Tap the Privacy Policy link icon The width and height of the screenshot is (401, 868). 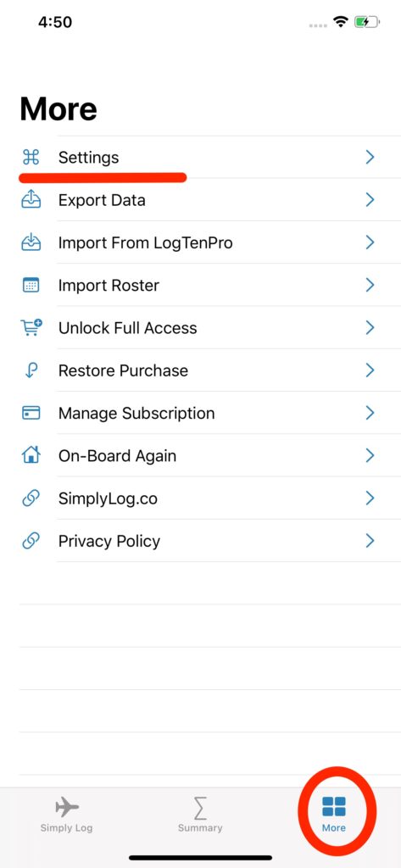[31, 541]
